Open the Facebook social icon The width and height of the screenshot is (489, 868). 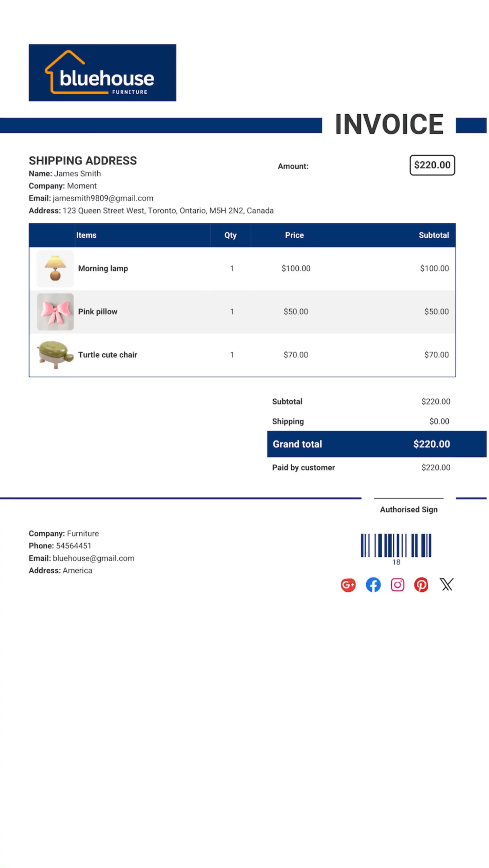click(x=373, y=585)
